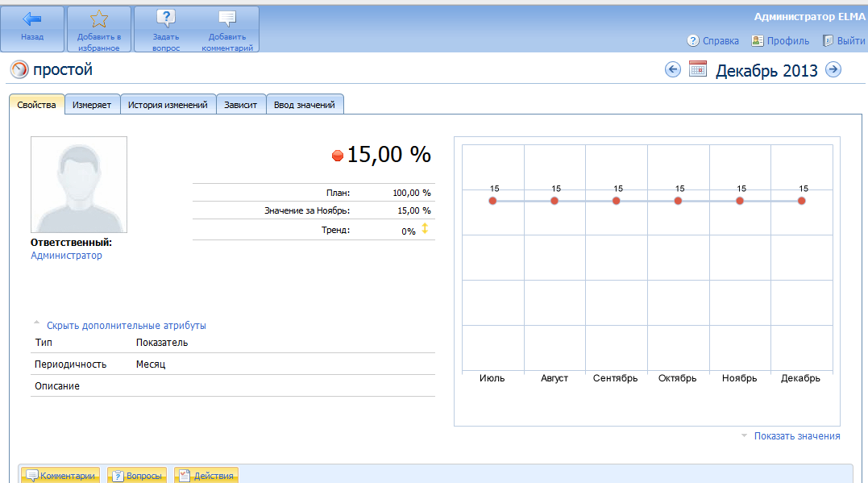The height and width of the screenshot is (483, 868).
Task: Switch to the Измеряет tab
Action: point(92,105)
